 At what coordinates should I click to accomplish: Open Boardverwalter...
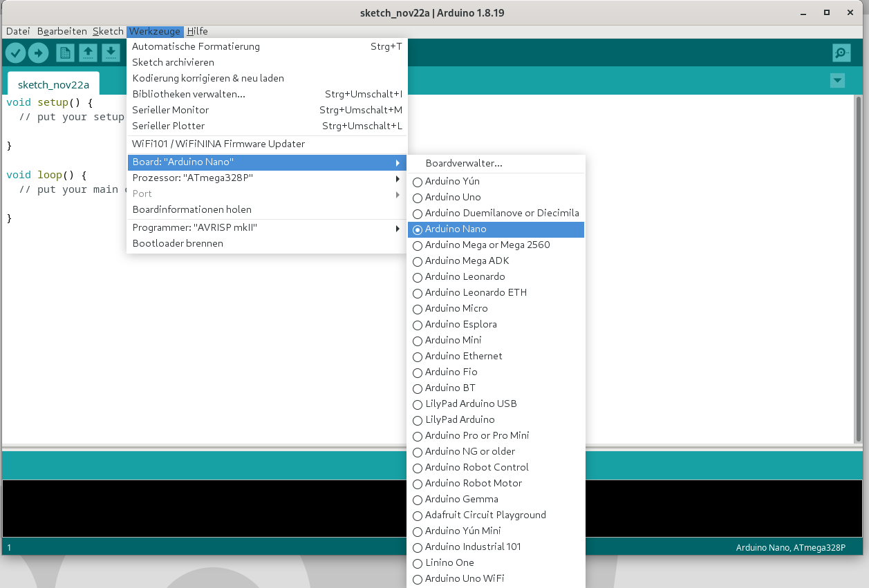(496, 163)
